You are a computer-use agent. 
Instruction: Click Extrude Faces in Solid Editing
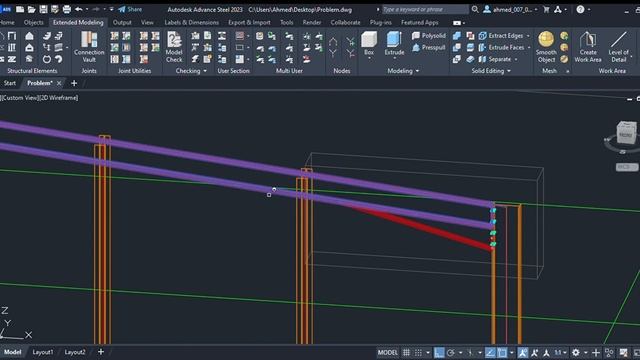[502, 48]
